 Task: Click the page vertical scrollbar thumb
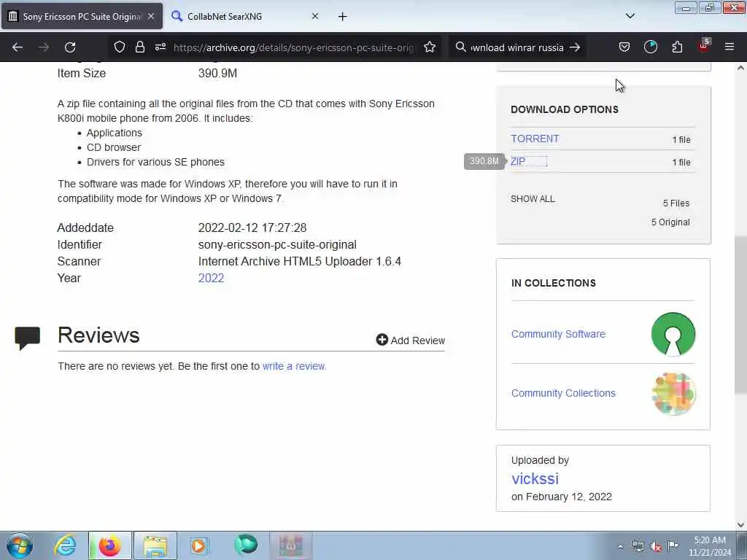(x=740, y=314)
